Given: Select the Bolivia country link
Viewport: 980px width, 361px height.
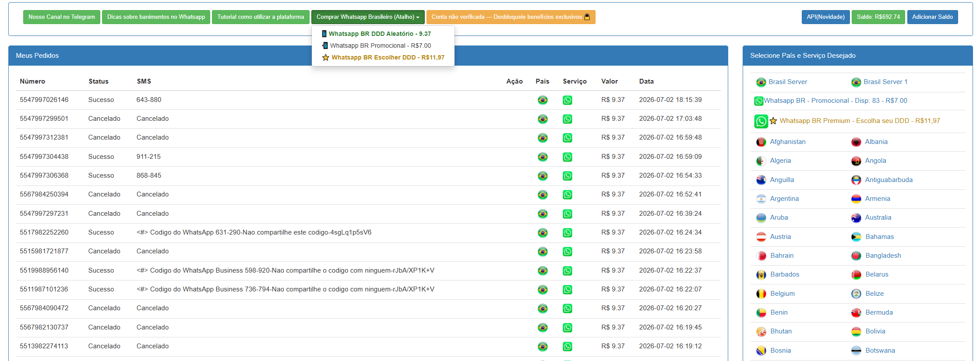Looking at the screenshot, I should pos(875,331).
